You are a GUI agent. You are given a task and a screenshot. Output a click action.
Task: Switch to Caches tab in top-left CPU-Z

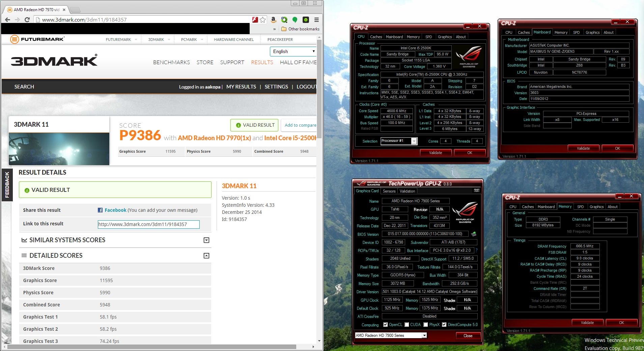click(x=376, y=37)
